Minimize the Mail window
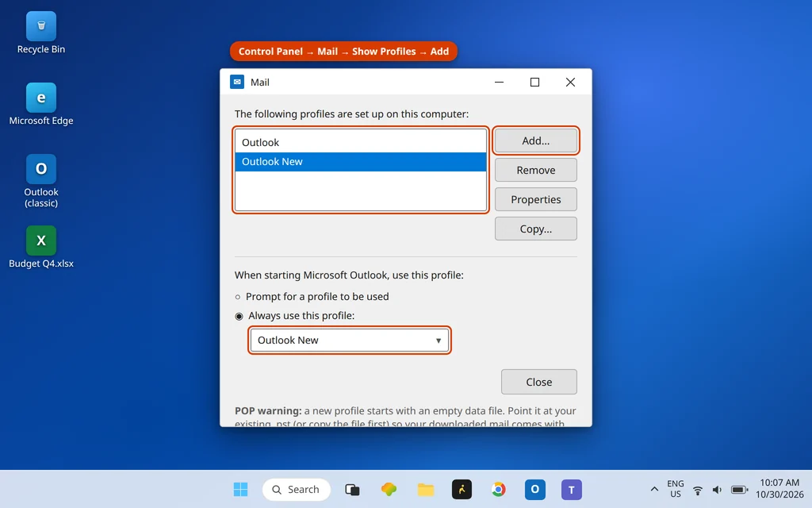812x508 pixels. tap(500, 82)
